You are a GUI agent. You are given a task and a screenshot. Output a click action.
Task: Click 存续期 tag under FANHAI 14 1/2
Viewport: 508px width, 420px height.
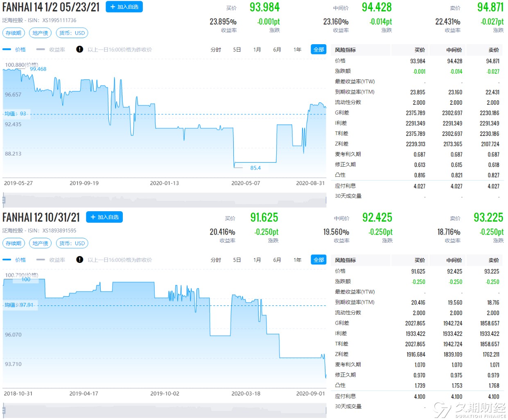[x=14, y=33]
